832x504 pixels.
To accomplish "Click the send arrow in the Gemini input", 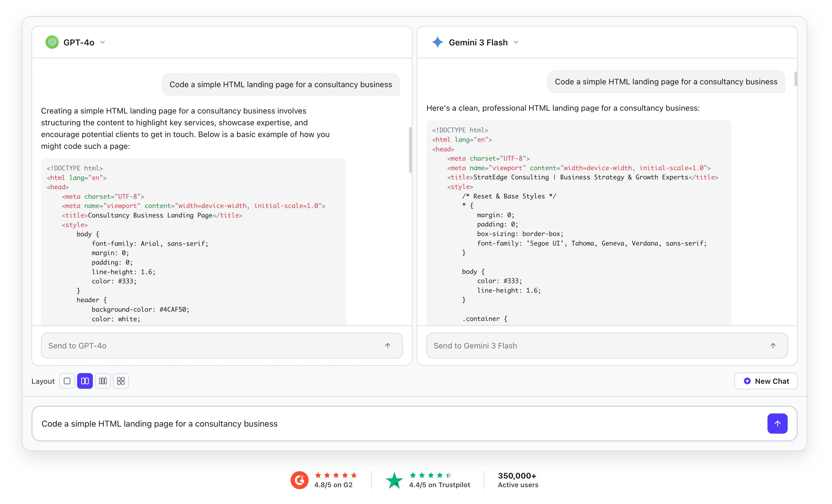I will pyautogui.click(x=774, y=345).
